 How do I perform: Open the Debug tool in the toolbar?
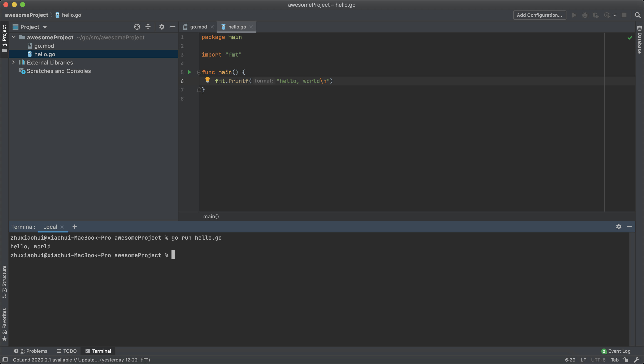[585, 15]
